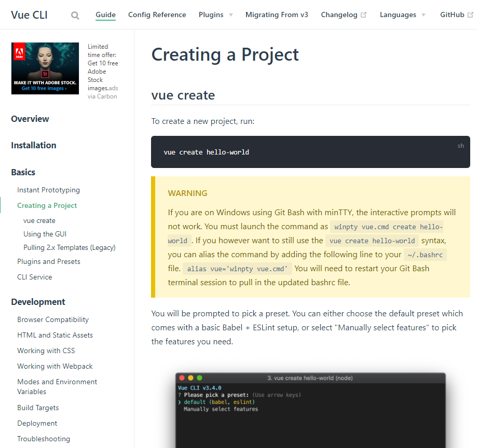
Task: Go to Deployment page
Action: [x=37, y=423]
